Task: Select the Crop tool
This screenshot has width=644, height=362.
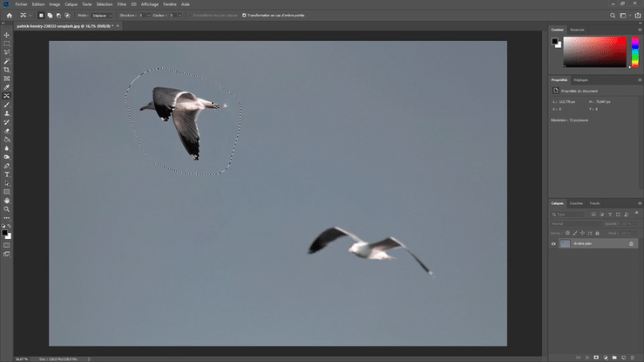Action: point(7,70)
